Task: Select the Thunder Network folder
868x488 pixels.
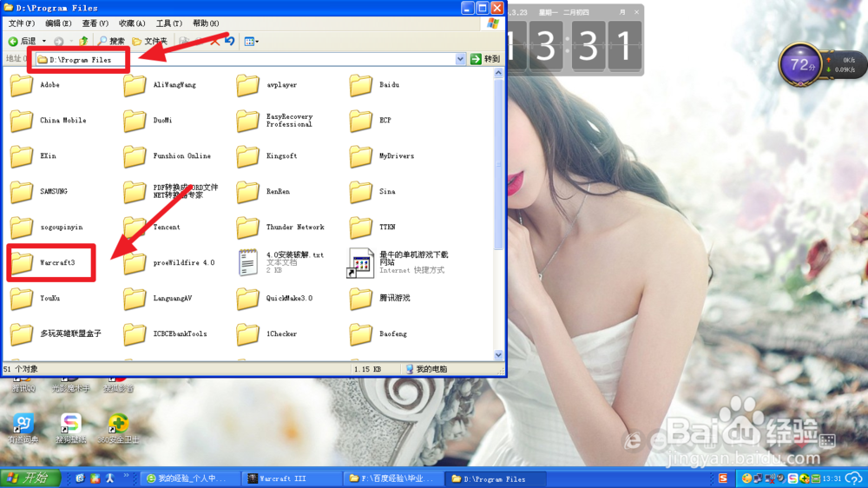Action: tap(280, 228)
